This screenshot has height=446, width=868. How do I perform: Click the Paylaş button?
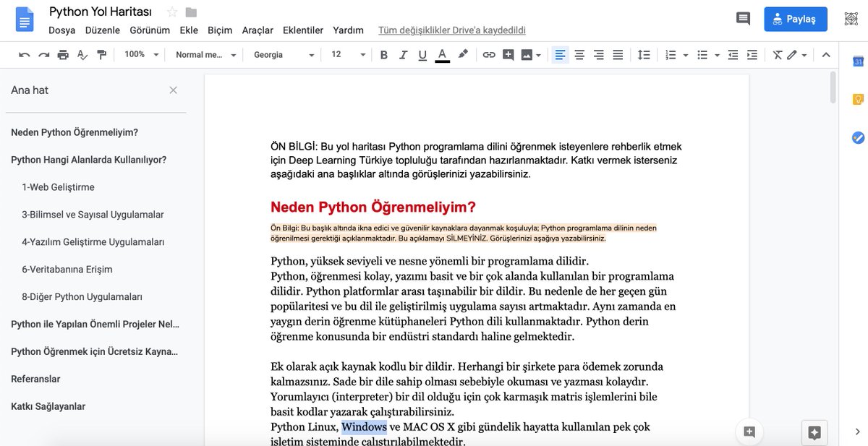tap(796, 19)
